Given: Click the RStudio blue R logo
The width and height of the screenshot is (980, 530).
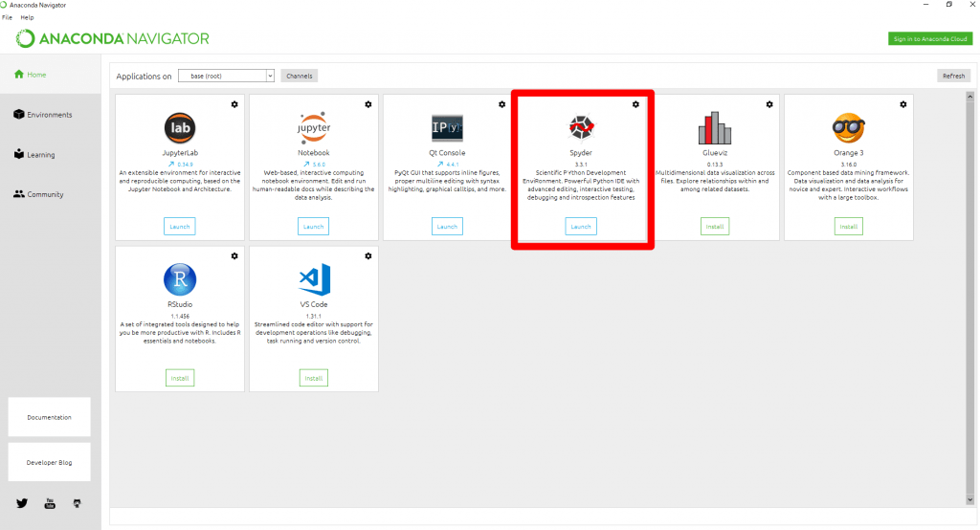Looking at the screenshot, I should click(x=180, y=279).
